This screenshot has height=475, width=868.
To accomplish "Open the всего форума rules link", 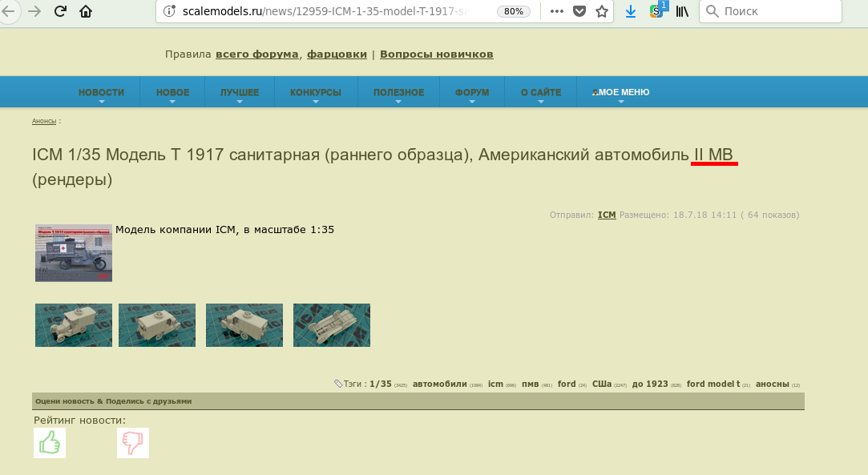I will click(x=256, y=54).
